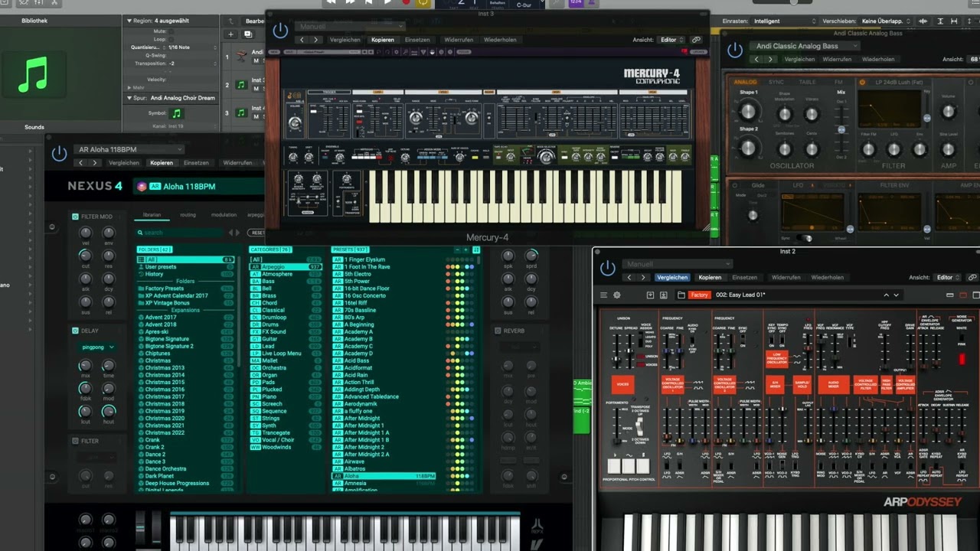Open Einrasten Intelligent dropdown
The image size is (980, 551).
tap(785, 21)
